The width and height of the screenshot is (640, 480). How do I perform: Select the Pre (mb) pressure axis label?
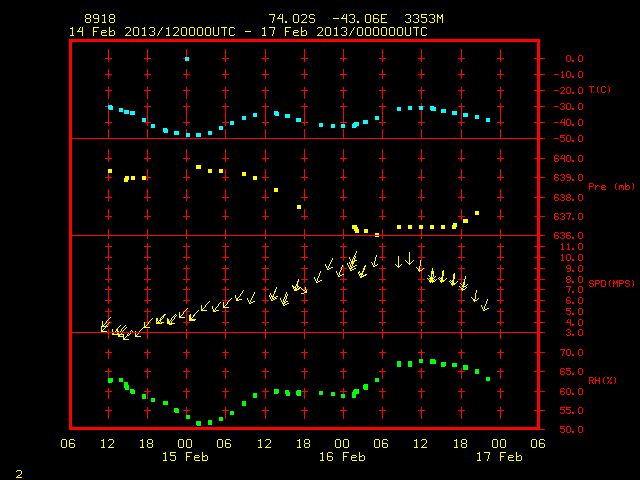point(611,187)
